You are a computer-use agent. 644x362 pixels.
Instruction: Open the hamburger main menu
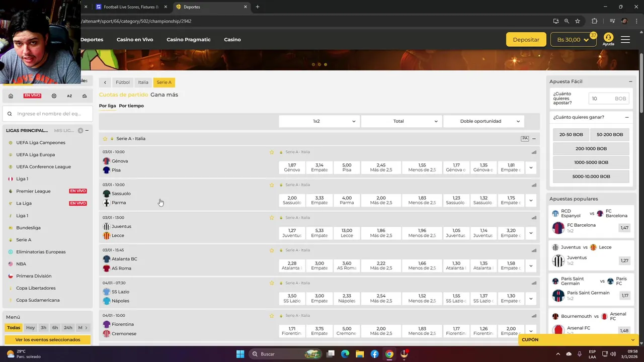(625, 40)
